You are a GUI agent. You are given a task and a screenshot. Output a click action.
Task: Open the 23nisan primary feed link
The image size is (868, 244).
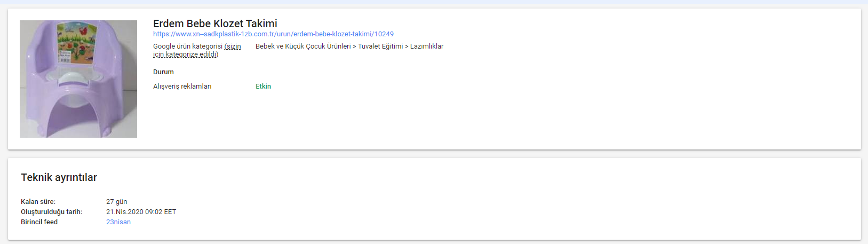click(x=118, y=222)
